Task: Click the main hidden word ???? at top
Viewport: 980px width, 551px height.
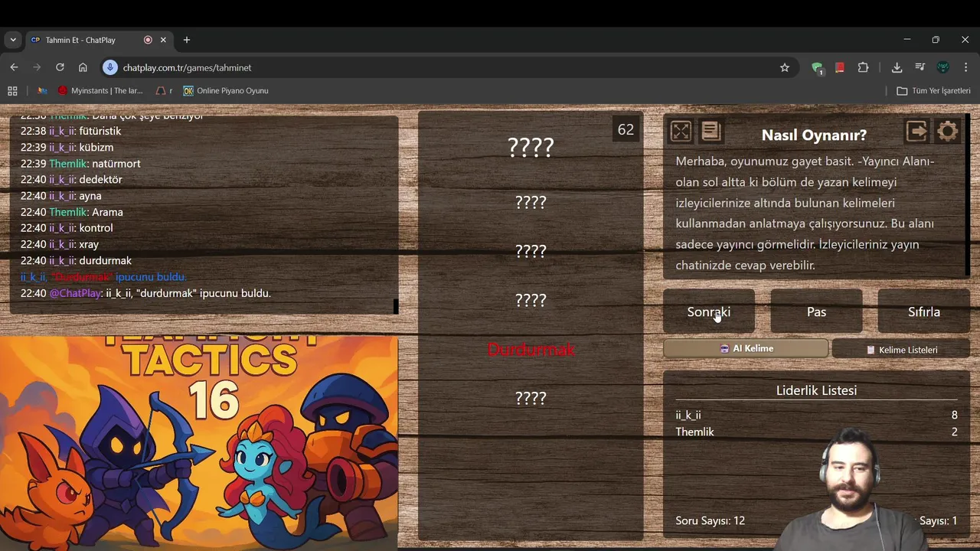Action: pyautogui.click(x=531, y=148)
